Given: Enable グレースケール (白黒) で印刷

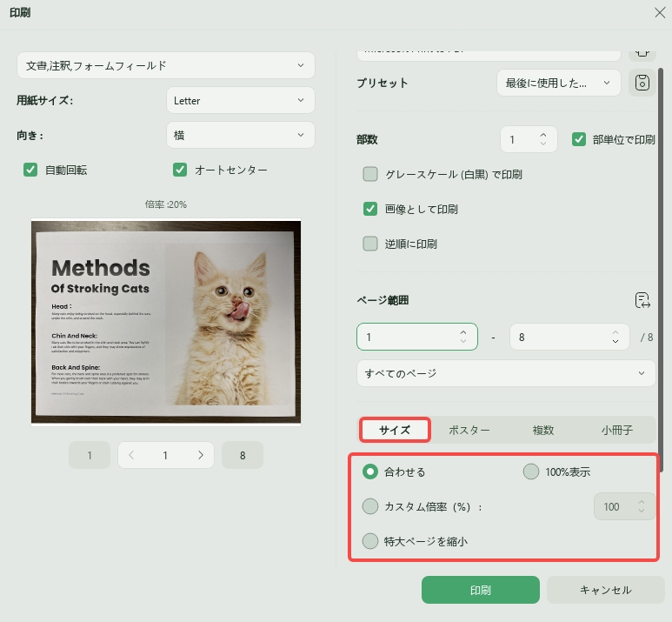Looking at the screenshot, I should pyautogui.click(x=370, y=174).
